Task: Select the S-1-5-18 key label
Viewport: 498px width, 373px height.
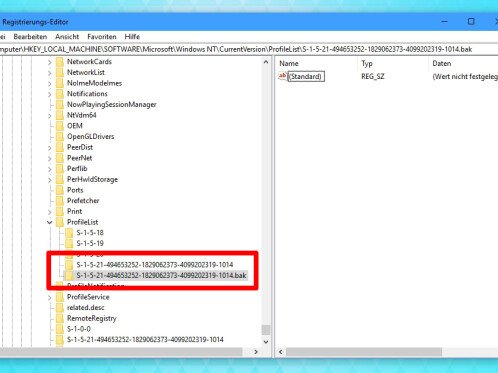Action: 90,233
